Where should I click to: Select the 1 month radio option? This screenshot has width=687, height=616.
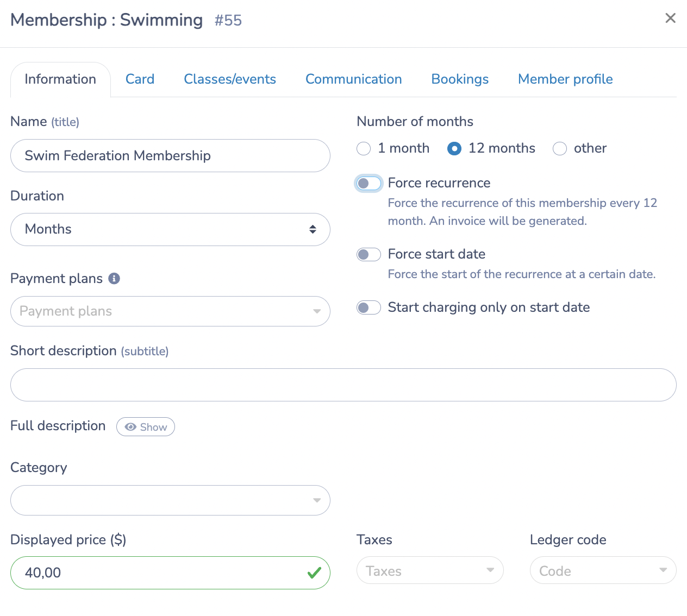(364, 148)
